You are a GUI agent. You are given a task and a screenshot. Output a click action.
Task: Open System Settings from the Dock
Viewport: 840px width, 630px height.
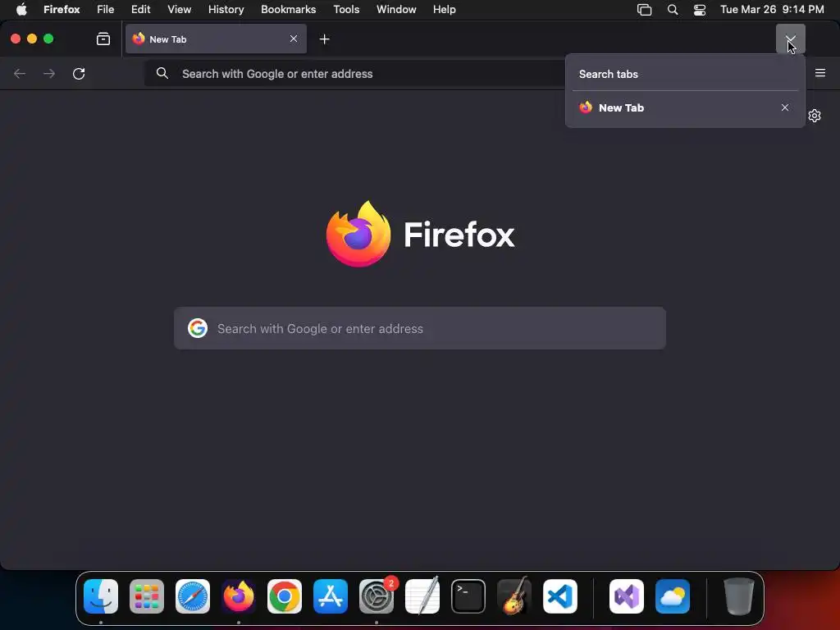click(x=377, y=596)
